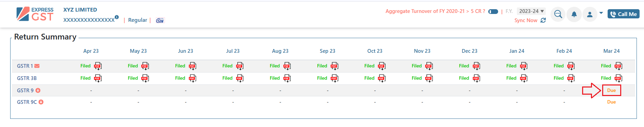Open the GSTR 3B PDF for Dec 23
The height and width of the screenshot is (127, 644).
pos(476,78)
